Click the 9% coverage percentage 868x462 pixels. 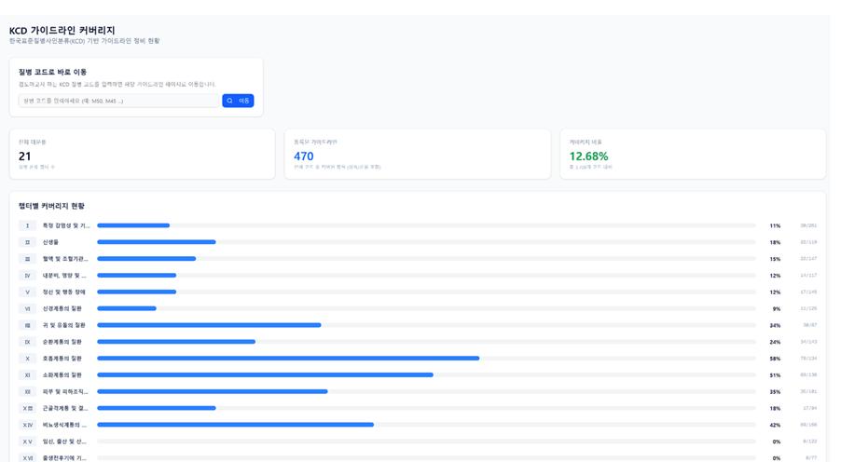click(777, 308)
